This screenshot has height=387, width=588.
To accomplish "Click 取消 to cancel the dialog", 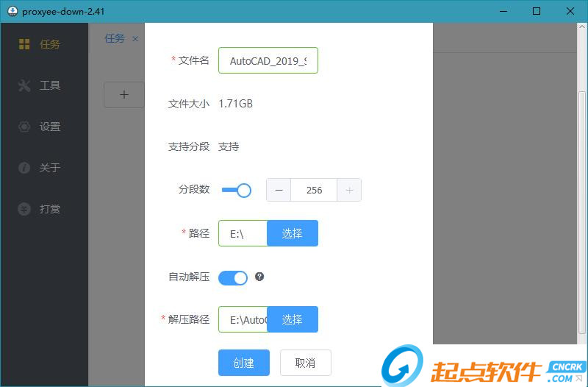I will click(306, 363).
